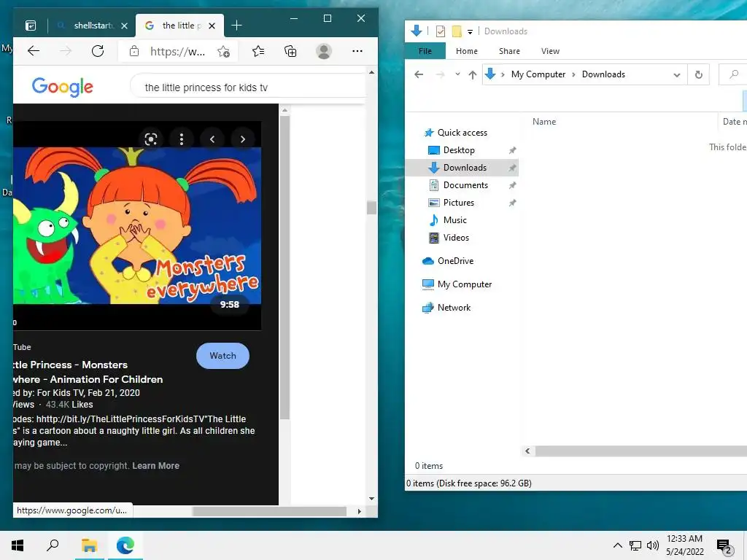Click horizontal scrollbar right arrow in Edge

(x=359, y=511)
